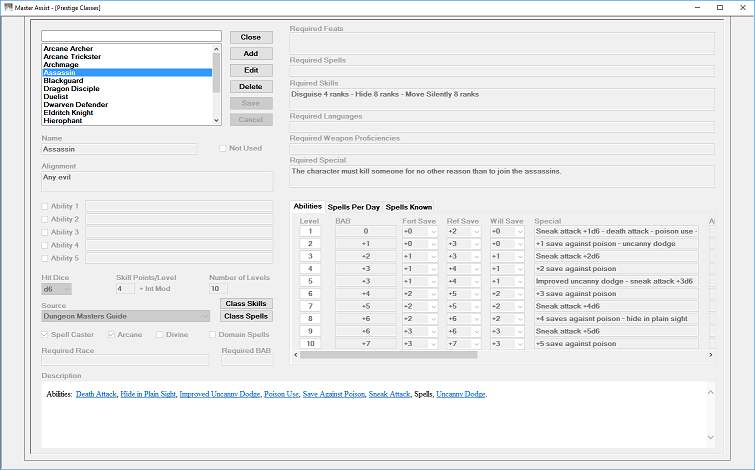
Task: Open level 7 Ref Save dropdown
Action: click(477, 306)
